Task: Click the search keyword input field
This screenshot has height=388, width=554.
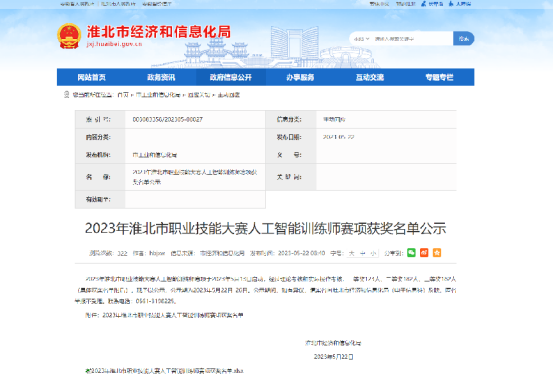Action: (x=412, y=39)
